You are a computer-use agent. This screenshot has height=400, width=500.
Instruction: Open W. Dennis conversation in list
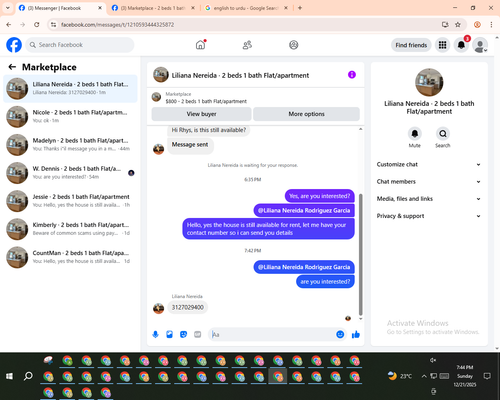(70, 173)
